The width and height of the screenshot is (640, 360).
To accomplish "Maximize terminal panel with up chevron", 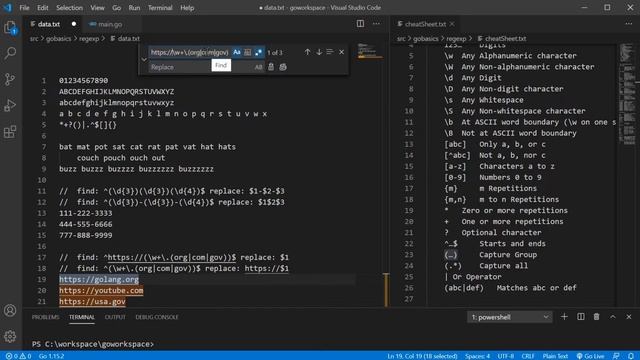I will click(x=613, y=317).
